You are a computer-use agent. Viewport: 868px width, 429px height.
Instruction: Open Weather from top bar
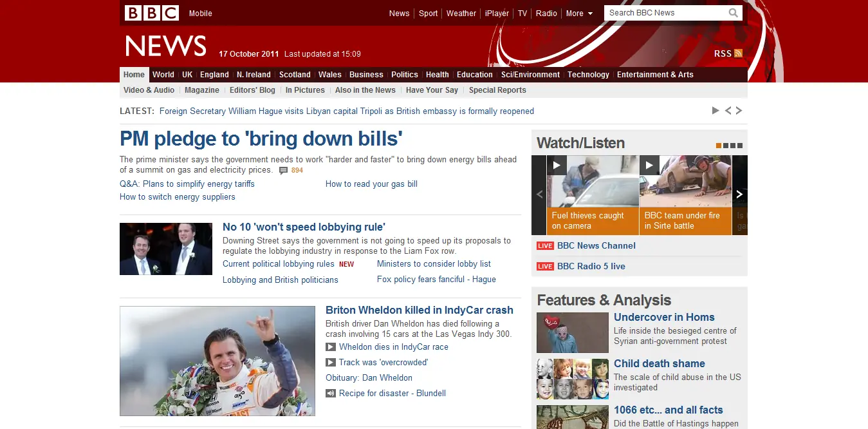[x=461, y=14]
